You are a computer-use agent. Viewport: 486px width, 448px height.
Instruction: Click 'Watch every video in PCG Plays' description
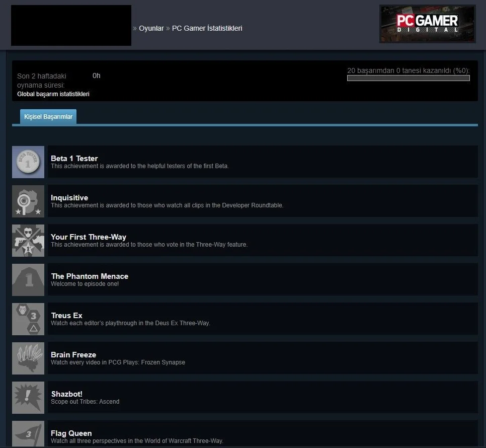[x=118, y=362]
